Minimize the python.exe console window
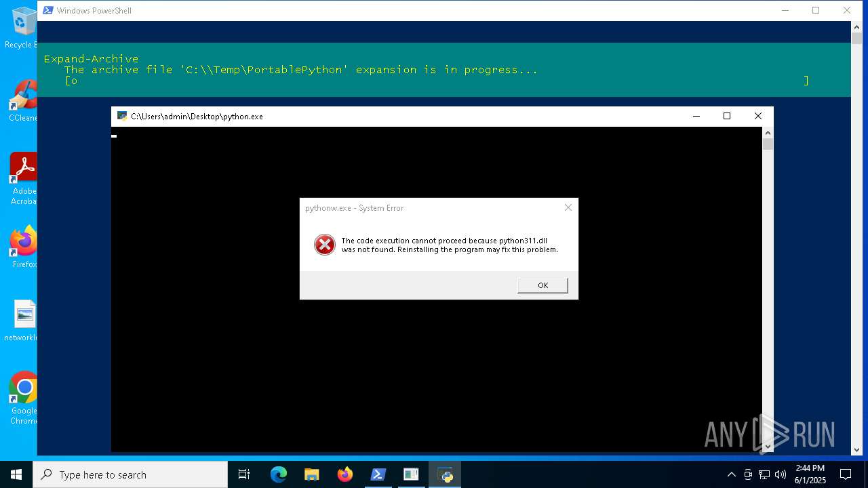 [696, 116]
